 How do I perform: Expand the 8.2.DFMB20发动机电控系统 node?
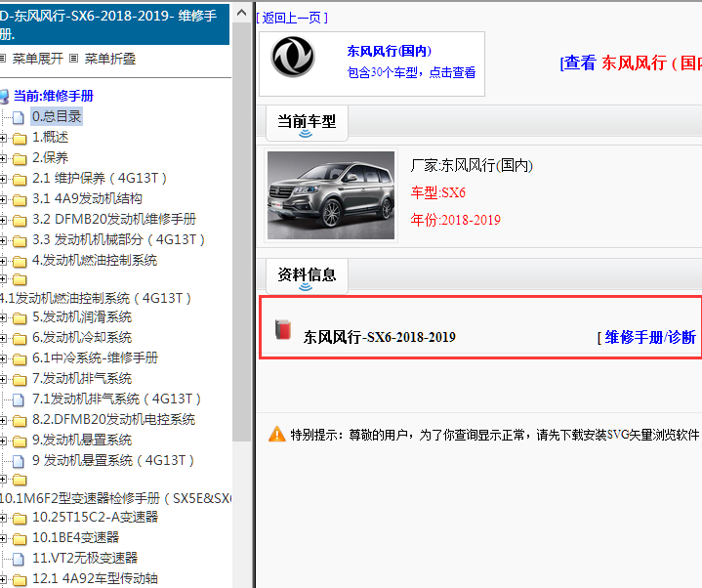coord(3,421)
